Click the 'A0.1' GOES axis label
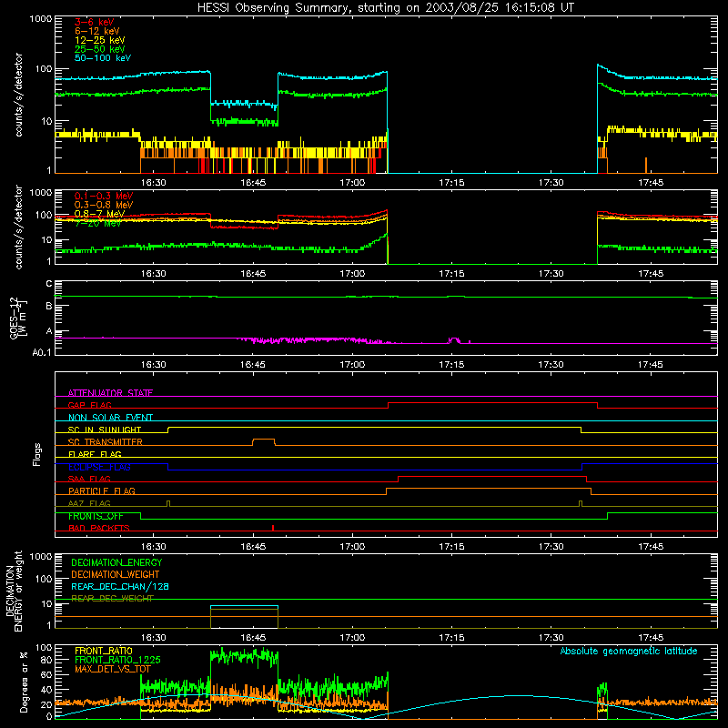This screenshot has height=728, width=728. tap(42, 352)
